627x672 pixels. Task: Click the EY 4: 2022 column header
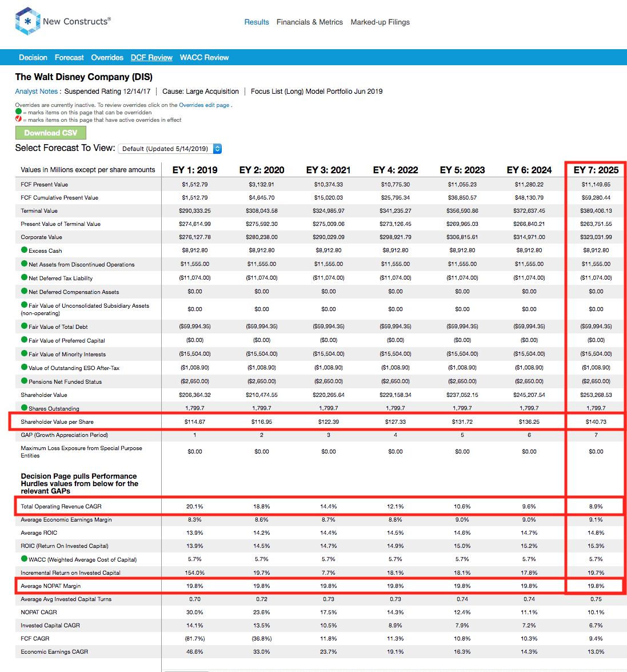click(396, 170)
